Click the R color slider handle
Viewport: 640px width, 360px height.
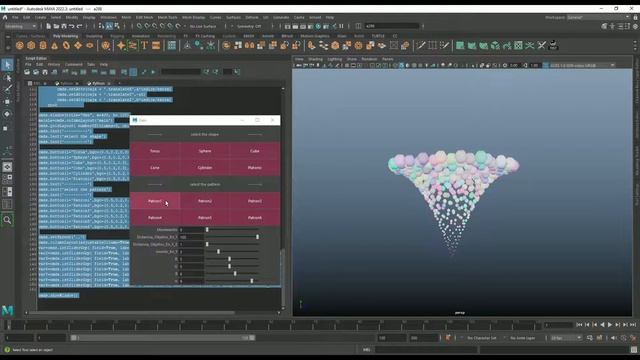pos(229,259)
